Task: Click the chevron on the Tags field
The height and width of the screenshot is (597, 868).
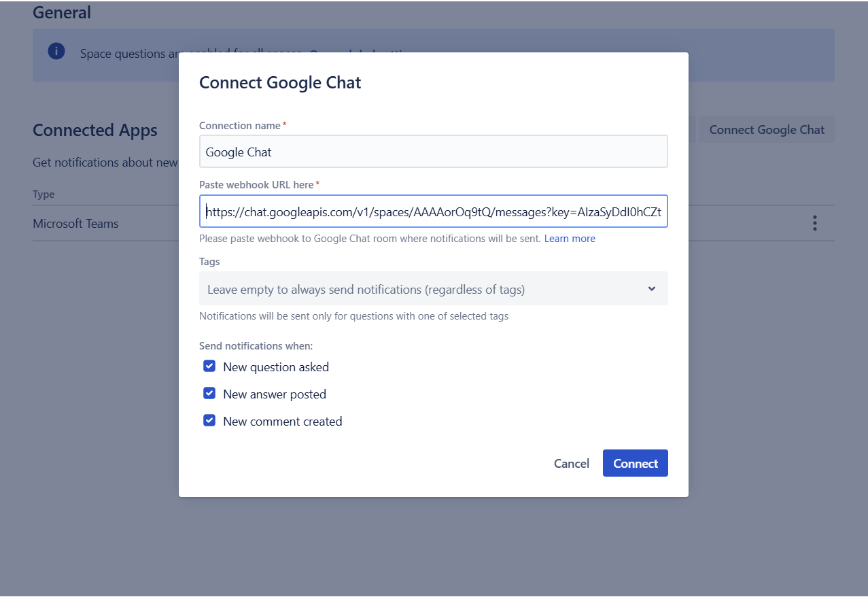Action: (x=651, y=288)
